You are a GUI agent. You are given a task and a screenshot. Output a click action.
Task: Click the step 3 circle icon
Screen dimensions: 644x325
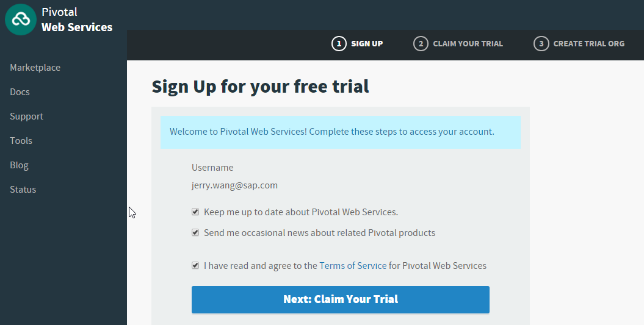coord(541,43)
